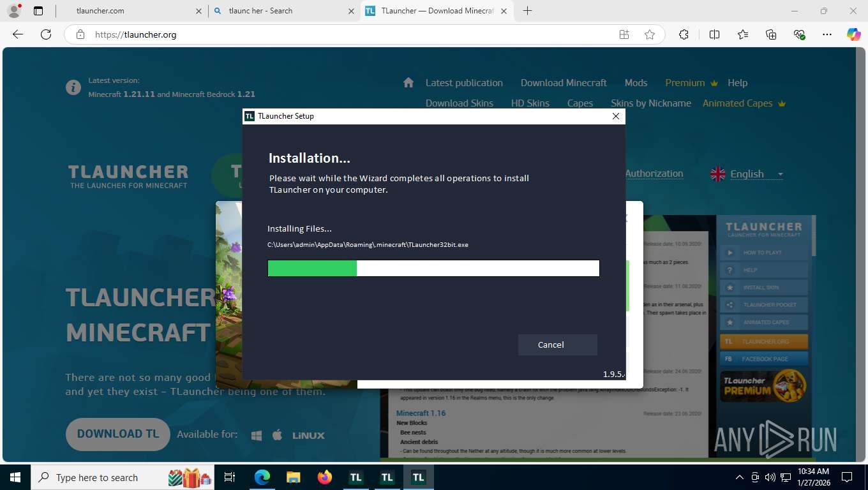
Task: Show hidden system tray icons
Action: (x=740, y=477)
